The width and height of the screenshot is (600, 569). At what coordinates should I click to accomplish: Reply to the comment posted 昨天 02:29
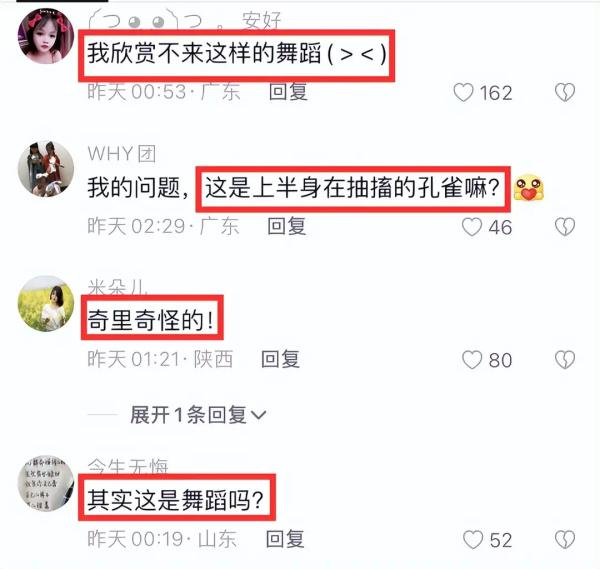click(x=287, y=227)
